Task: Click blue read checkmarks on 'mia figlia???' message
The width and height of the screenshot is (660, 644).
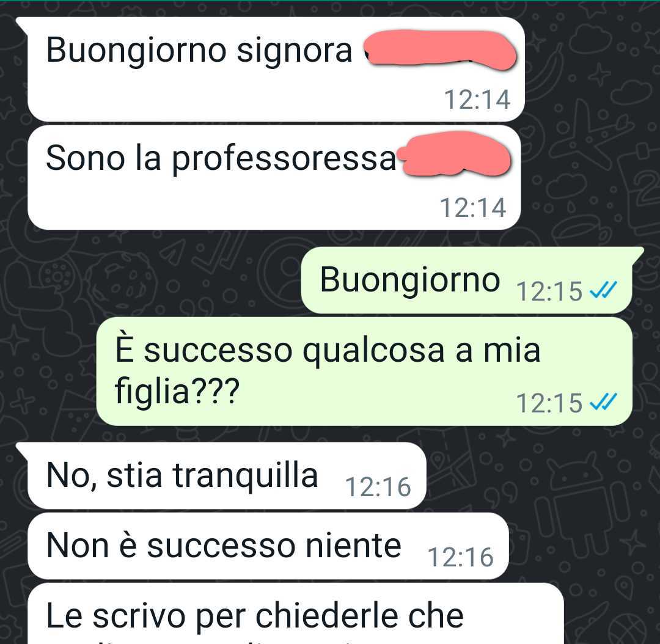Action: [604, 401]
